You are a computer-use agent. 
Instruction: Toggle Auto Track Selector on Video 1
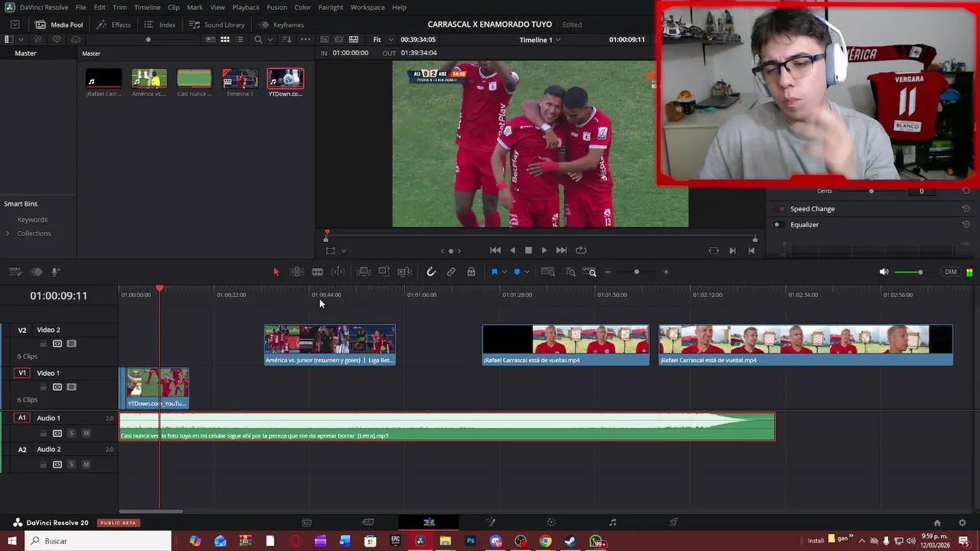click(x=57, y=387)
